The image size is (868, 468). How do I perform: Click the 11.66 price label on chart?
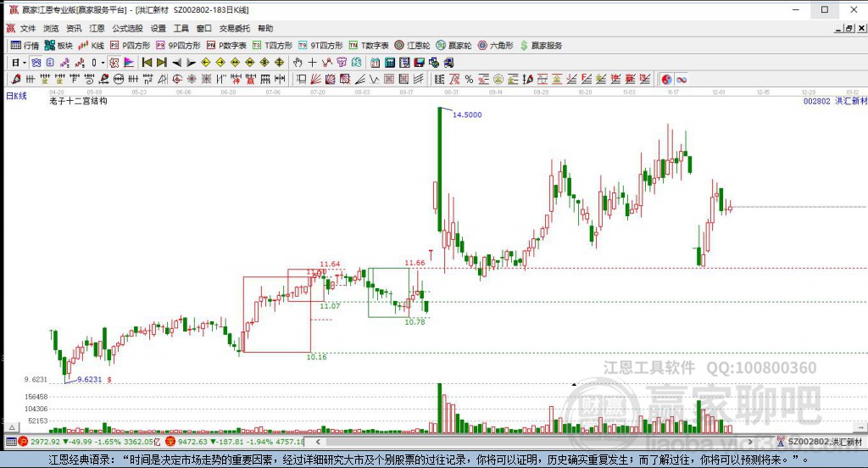coord(415,263)
